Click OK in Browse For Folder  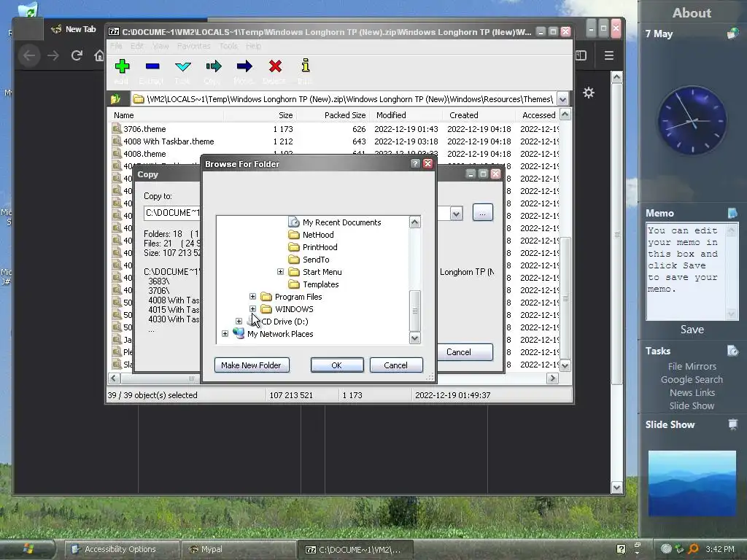[x=337, y=365]
